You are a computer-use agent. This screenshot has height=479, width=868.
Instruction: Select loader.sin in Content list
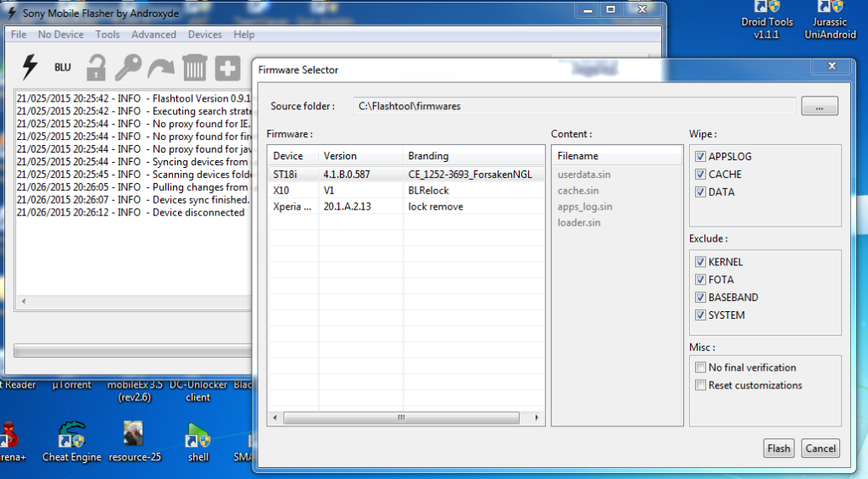578,223
